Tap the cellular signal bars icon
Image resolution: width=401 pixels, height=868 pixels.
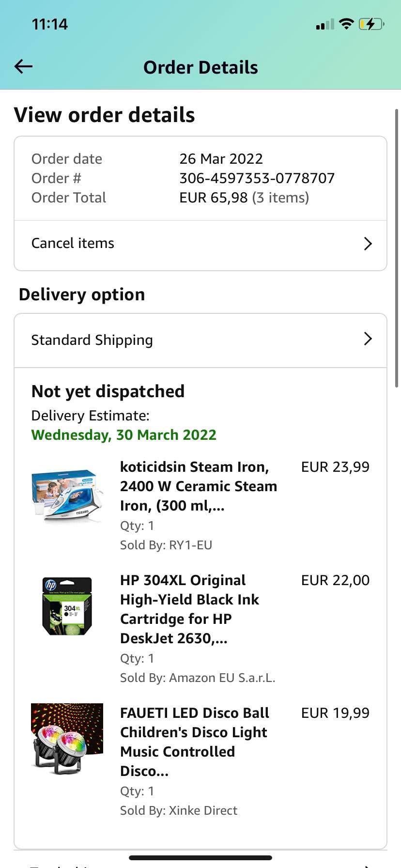pos(324,24)
